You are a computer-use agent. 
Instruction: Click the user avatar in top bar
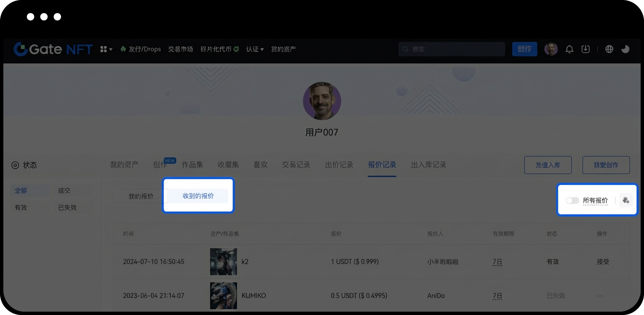click(551, 49)
